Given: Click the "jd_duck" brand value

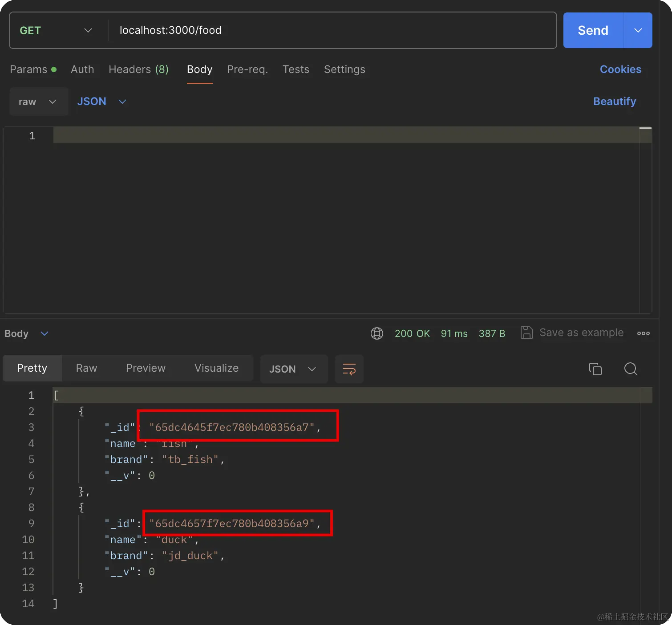Looking at the screenshot, I should (x=190, y=556).
